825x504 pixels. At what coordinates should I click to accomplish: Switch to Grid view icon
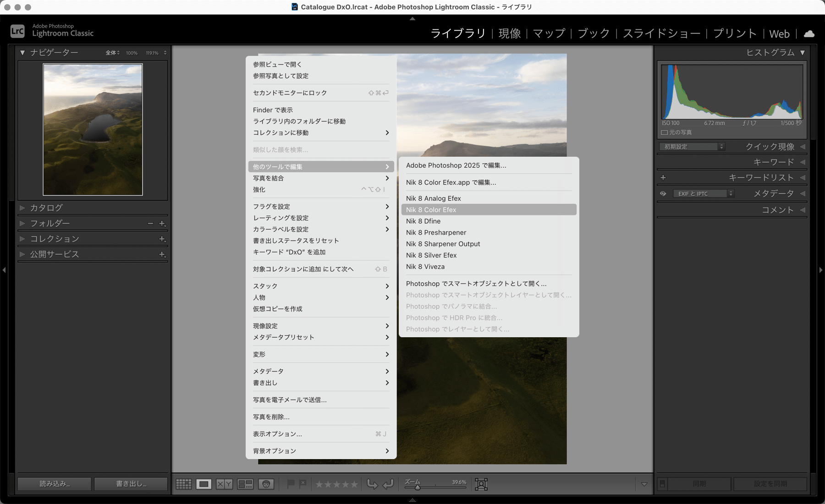point(184,484)
